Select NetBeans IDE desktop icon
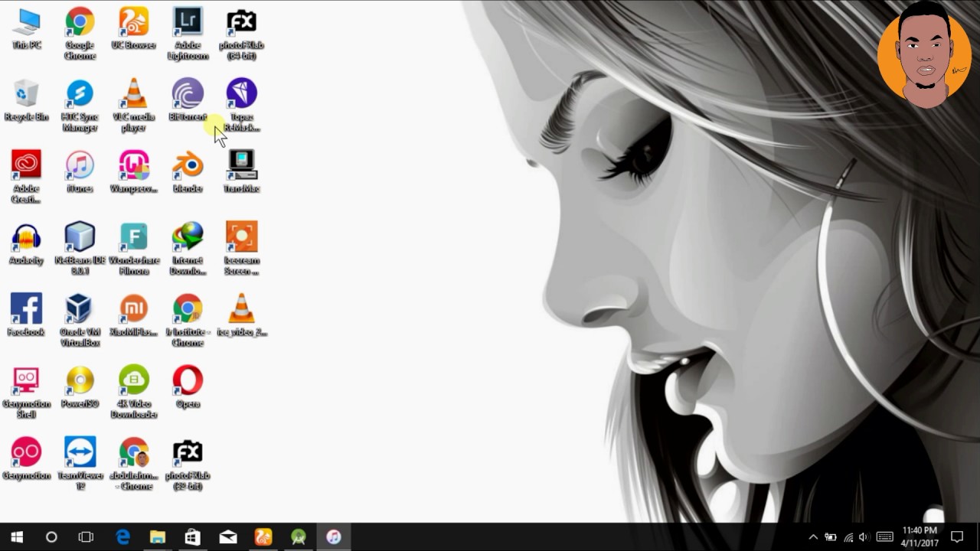 (80, 249)
